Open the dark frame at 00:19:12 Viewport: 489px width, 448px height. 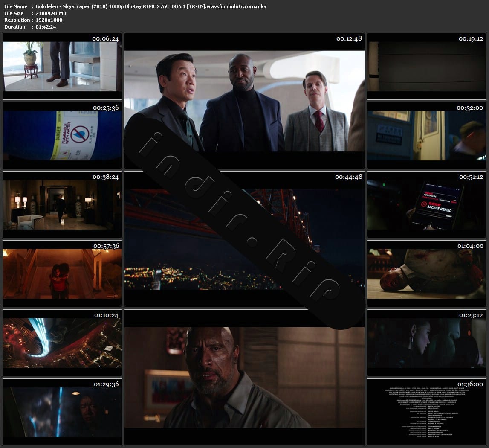pos(427,67)
